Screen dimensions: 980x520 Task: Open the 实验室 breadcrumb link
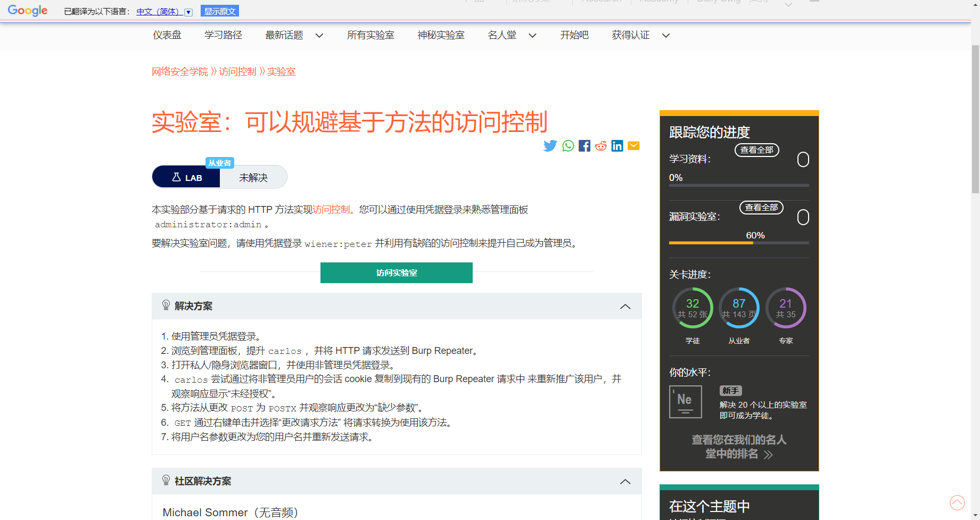pos(281,72)
